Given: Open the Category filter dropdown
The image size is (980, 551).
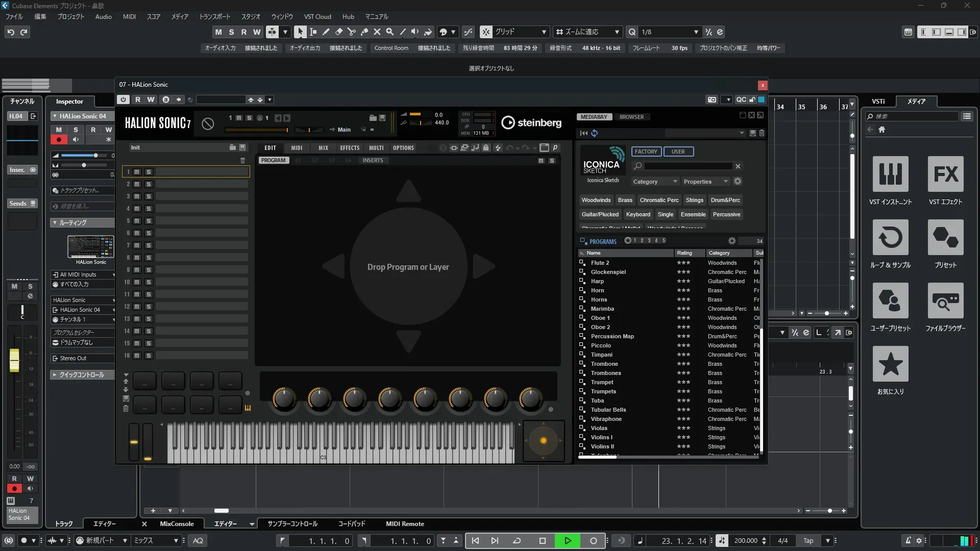Looking at the screenshot, I should point(655,182).
